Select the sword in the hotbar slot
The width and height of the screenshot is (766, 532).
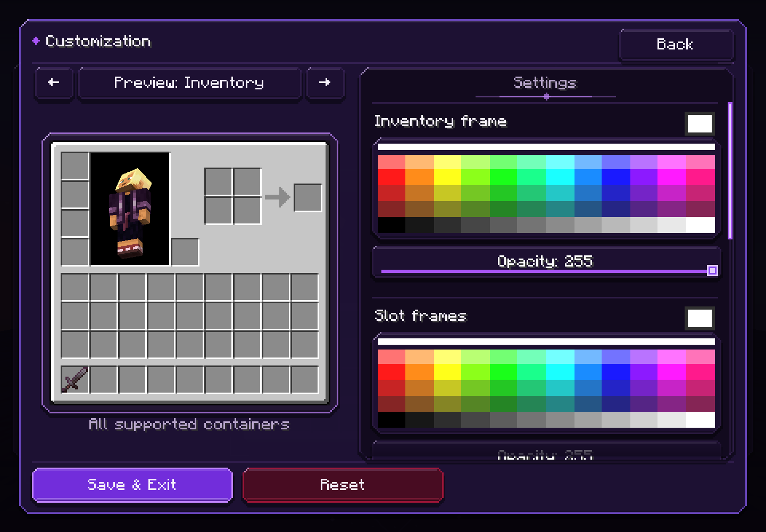[x=75, y=380]
